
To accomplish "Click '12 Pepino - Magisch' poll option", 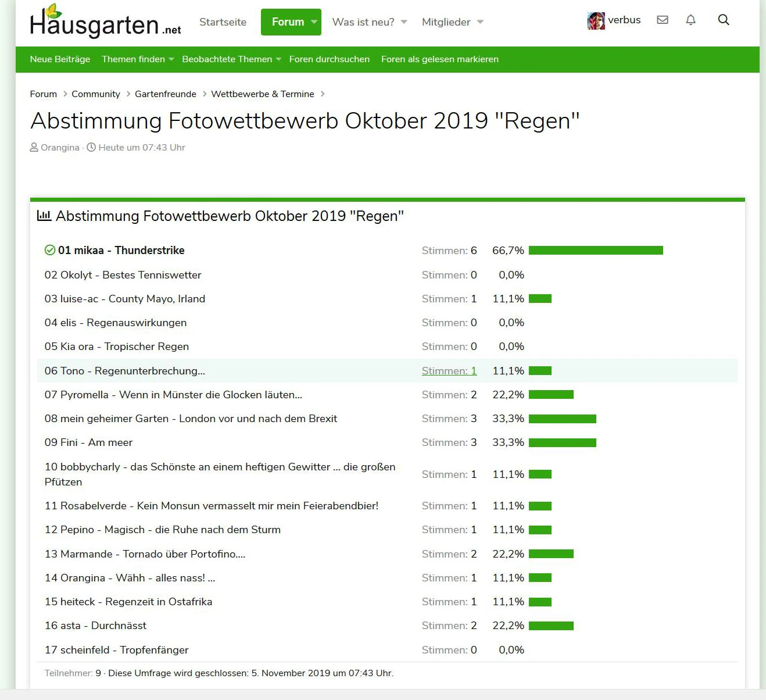I will (x=163, y=530).
